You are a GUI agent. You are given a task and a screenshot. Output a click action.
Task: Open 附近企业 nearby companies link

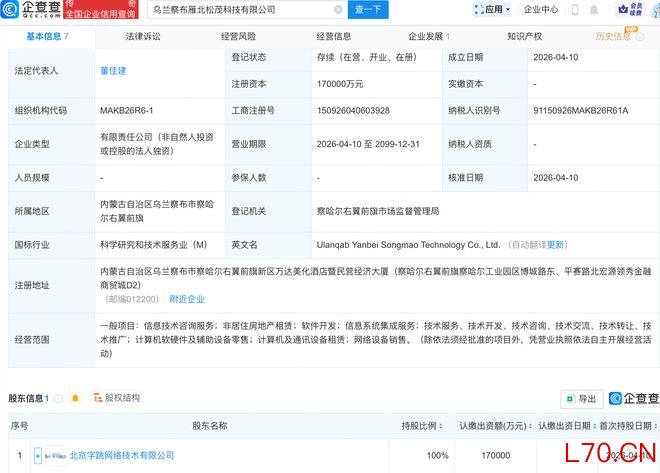click(187, 299)
